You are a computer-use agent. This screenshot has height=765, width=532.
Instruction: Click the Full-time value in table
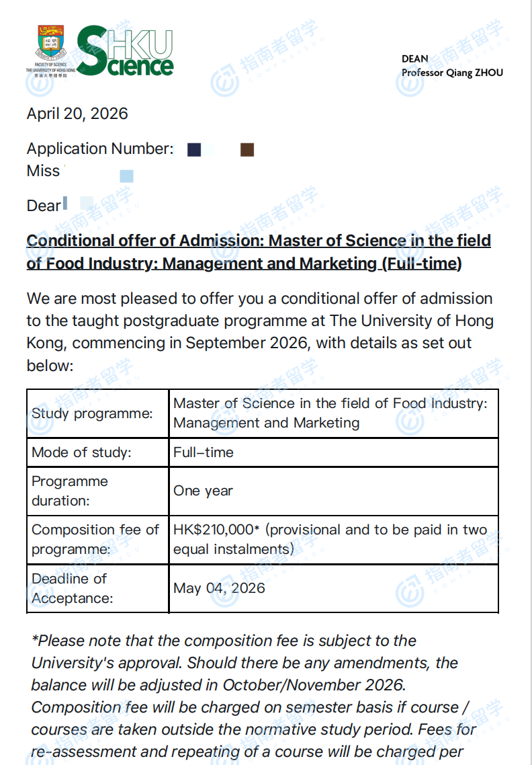(204, 452)
